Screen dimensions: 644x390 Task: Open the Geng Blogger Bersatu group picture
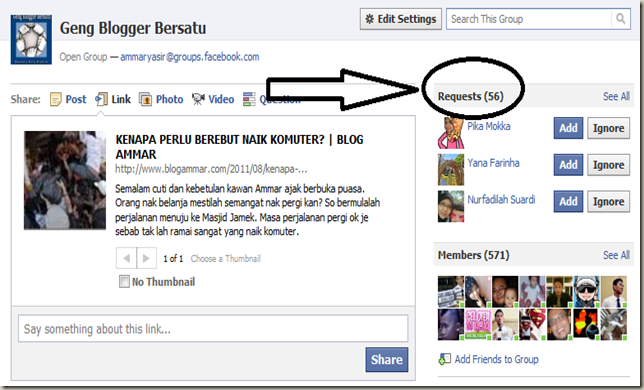[31, 39]
